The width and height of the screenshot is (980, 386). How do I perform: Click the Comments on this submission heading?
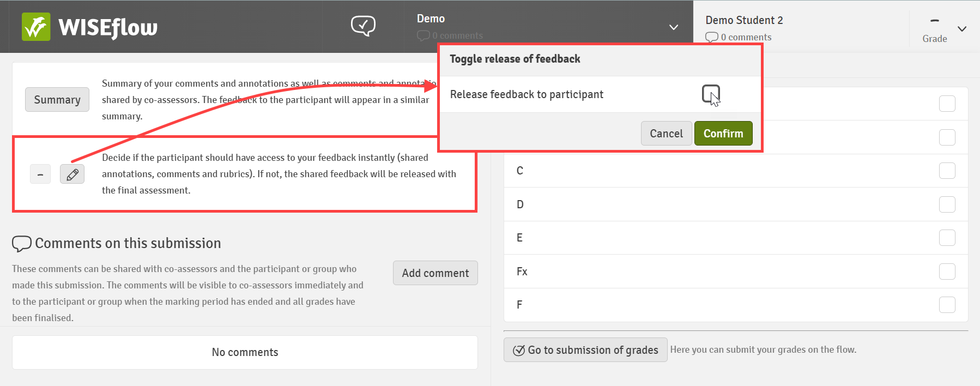click(128, 243)
